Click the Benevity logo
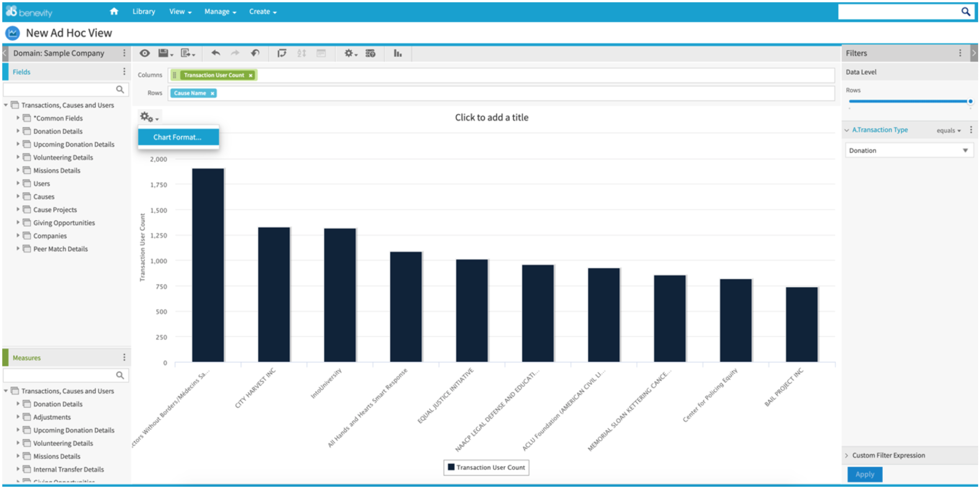 pos(29,12)
